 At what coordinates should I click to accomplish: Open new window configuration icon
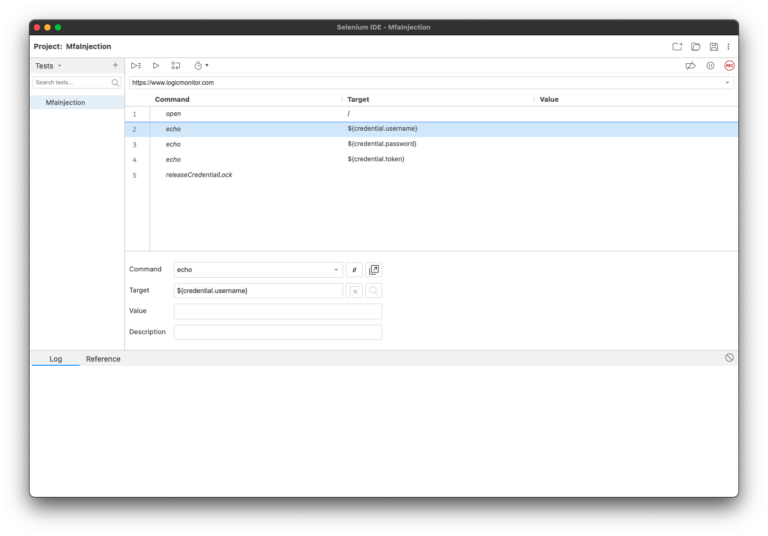[x=374, y=269]
